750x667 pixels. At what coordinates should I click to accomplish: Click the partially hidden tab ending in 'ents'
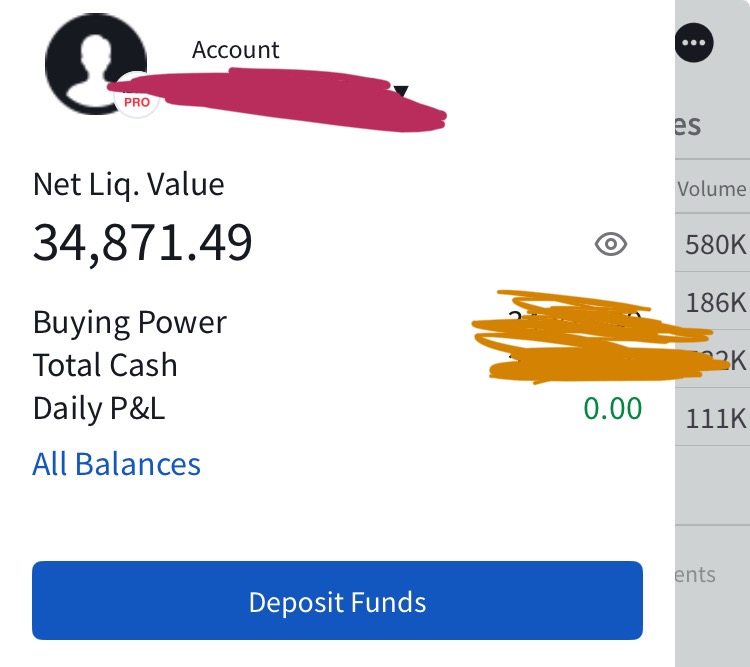[x=694, y=574]
